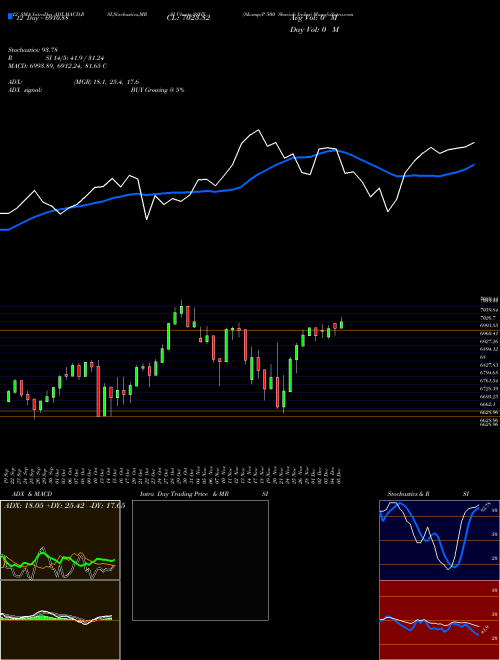Click the last green candlestick on the chart

point(341,325)
